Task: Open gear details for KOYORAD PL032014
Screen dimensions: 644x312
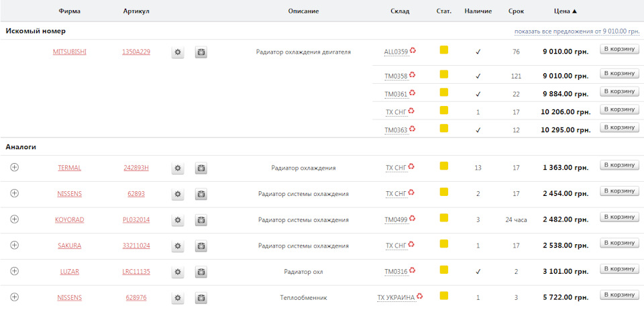Action: (178, 220)
